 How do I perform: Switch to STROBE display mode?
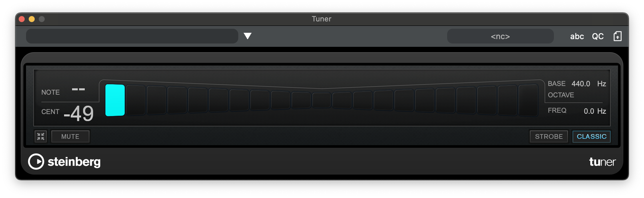pos(549,136)
